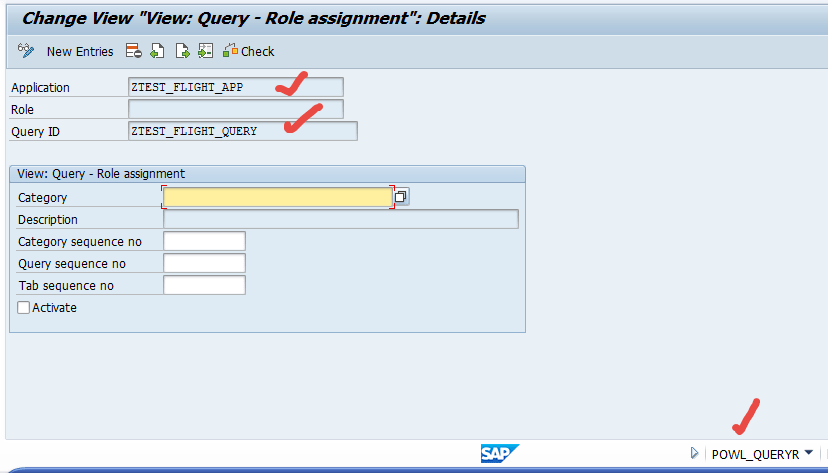Click the Other Entry toolbar icon
The height and width of the screenshot is (473, 828).
[205, 51]
